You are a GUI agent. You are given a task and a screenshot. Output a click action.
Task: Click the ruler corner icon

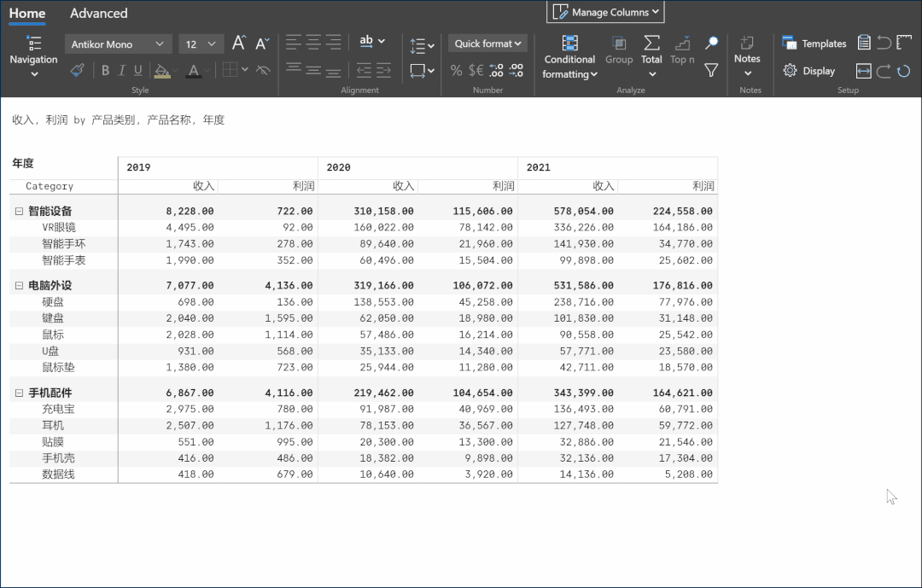(x=904, y=43)
